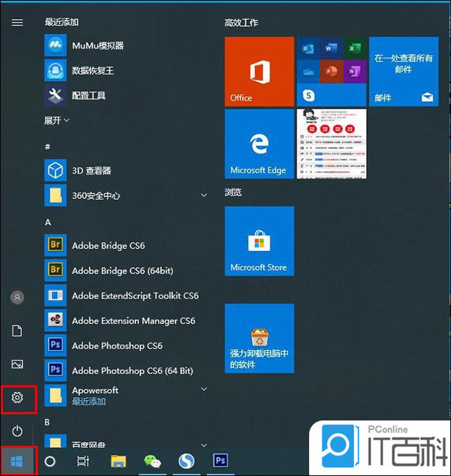Open the Settings gear icon
Image resolution: width=451 pixels, height=476 pixels.
(18, 398)
